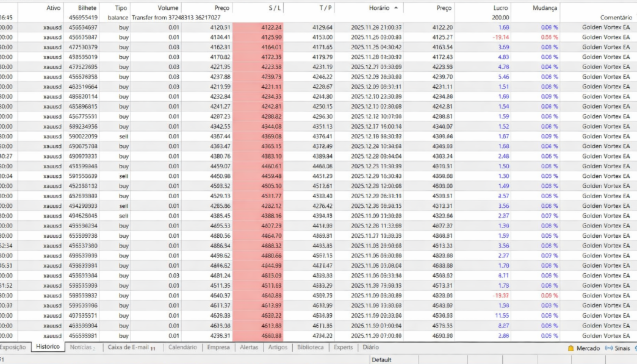This screenshot has height=364, width=637.
Task: Select ticket 456537380 row
Action: pos(318,246)
